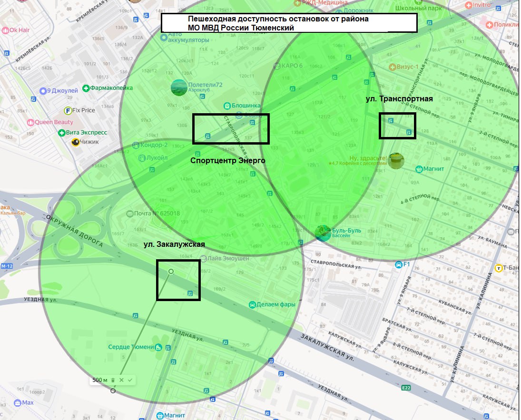Open the Буль-Буль pool photo marker
This screenshot has width=521, height=420.
(x=323, y=233)
